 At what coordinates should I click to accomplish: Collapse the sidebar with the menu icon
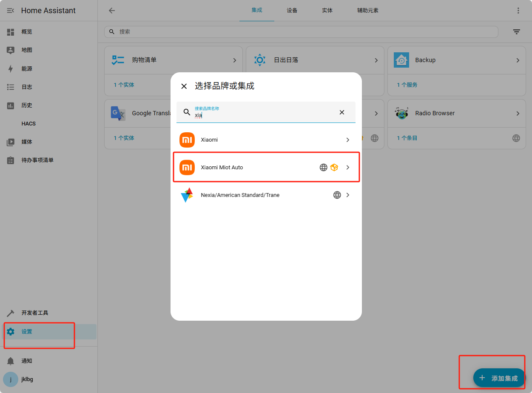[11, 11]
